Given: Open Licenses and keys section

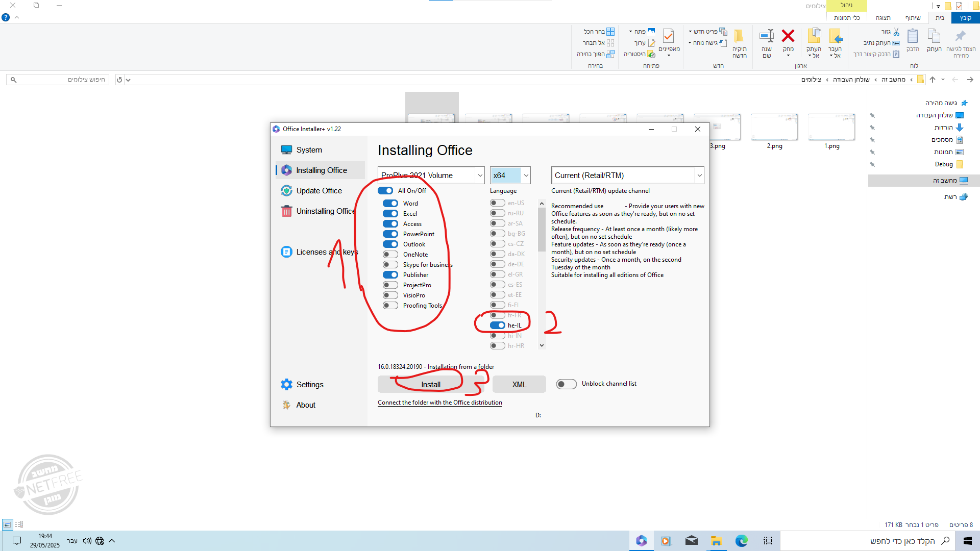Looking at the screenshot, I should tap(320, 252).
